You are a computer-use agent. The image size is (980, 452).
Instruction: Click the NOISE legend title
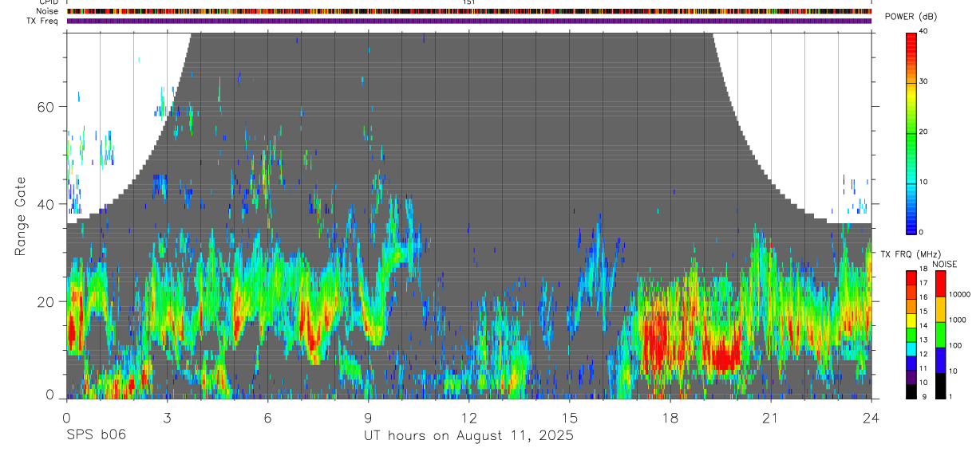coord(945,264)
